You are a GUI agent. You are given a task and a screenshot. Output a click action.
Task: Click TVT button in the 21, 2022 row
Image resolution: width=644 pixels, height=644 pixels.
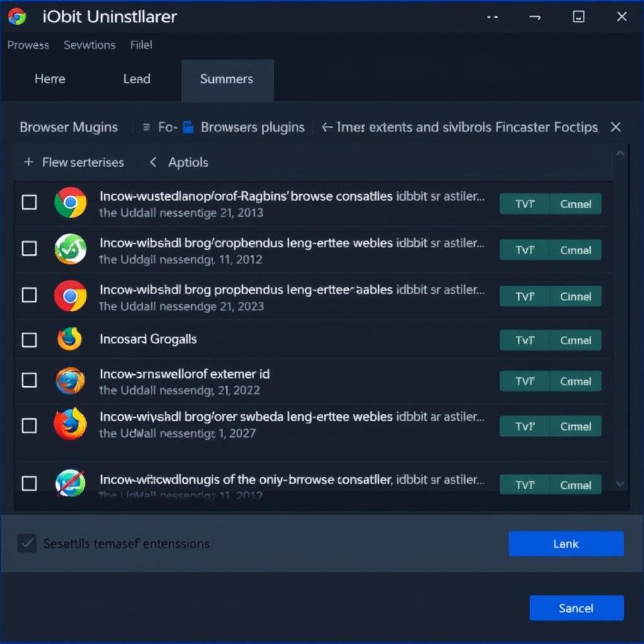point(525,381)
